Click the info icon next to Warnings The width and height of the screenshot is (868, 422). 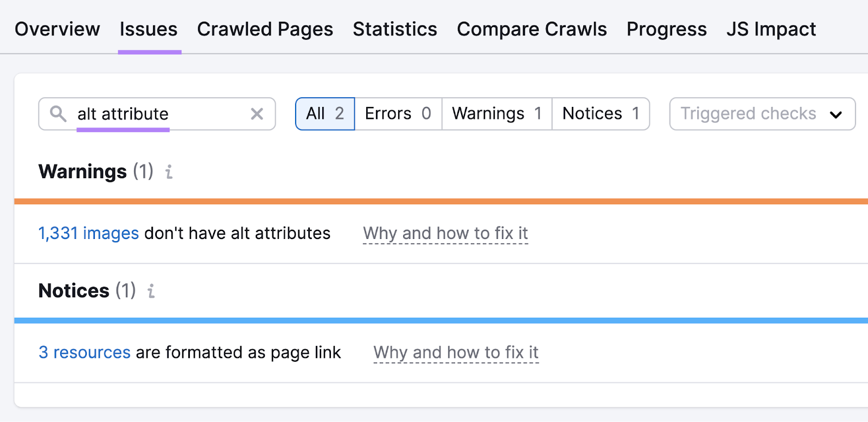[169, 173]
